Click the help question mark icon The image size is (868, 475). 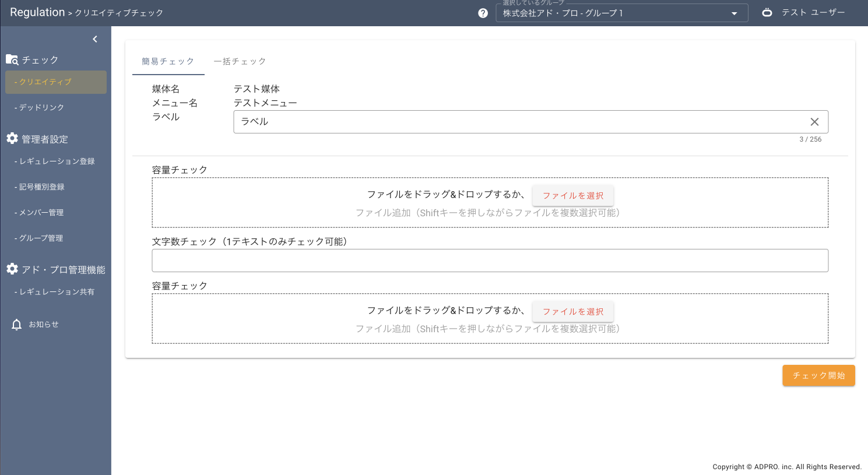483,12
